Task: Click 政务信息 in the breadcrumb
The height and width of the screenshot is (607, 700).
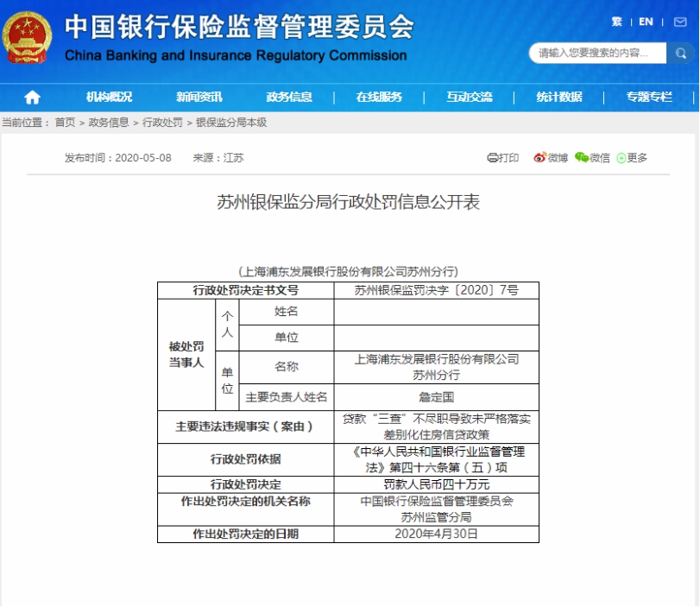Action: pyautogui.click(x=109, y=123)
